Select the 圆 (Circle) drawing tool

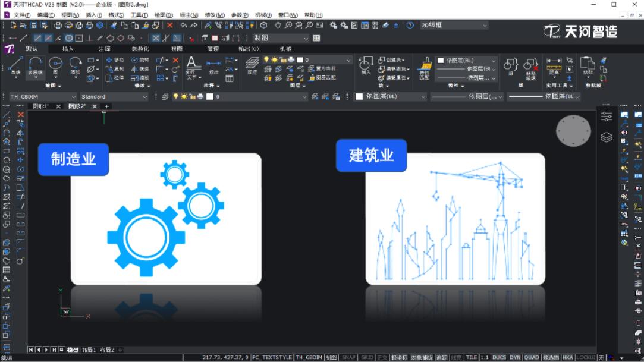[55, 66]
